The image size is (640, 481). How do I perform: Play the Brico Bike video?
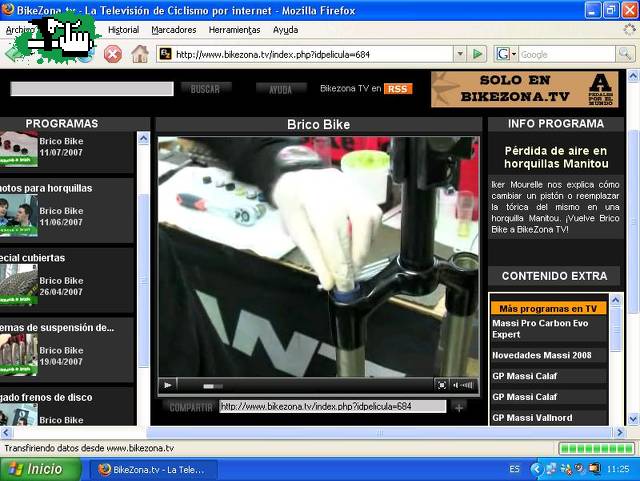pos(168,385)
